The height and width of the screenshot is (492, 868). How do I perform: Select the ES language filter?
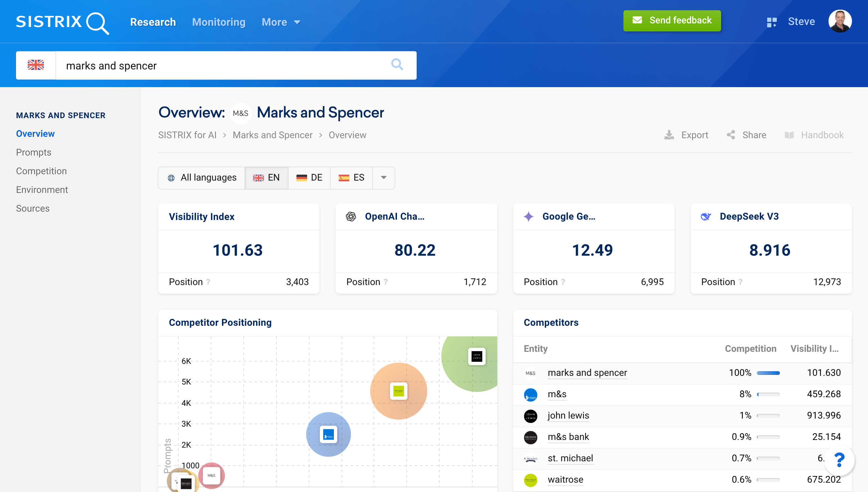click(x=352, y=177)
